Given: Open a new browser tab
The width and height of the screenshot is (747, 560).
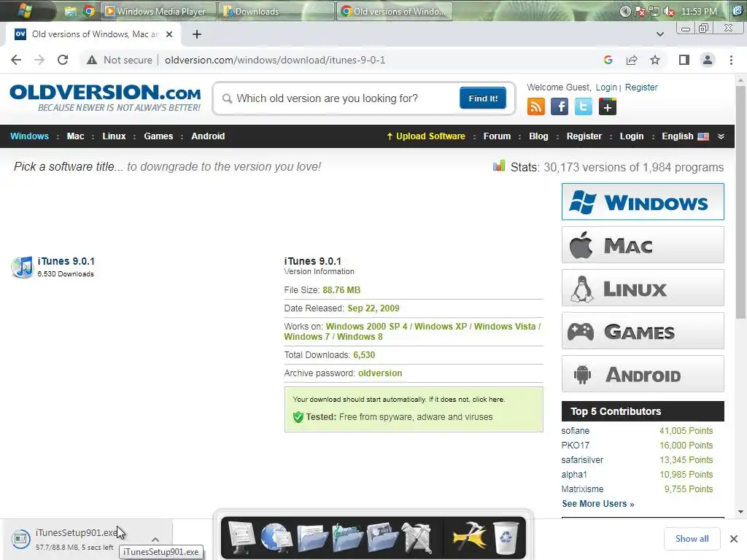Looking at the screenshot, I should 197,34.
